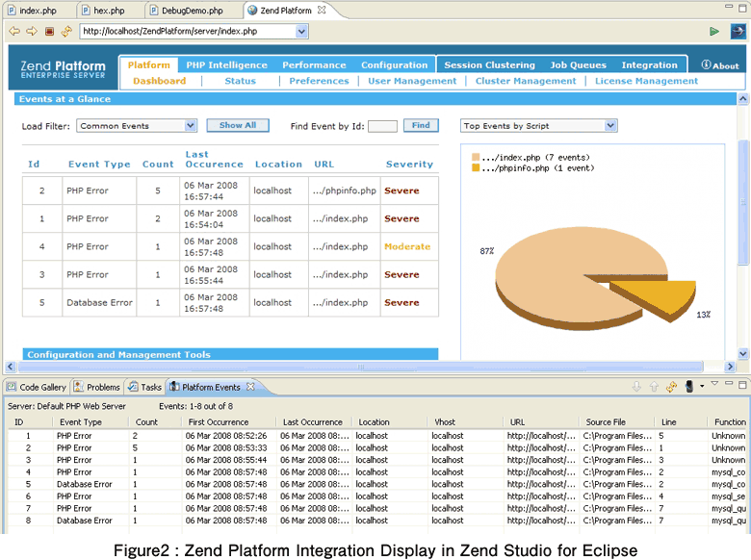Select Platform Events row with ID 8
751x560 pixels.
(376, 521)
